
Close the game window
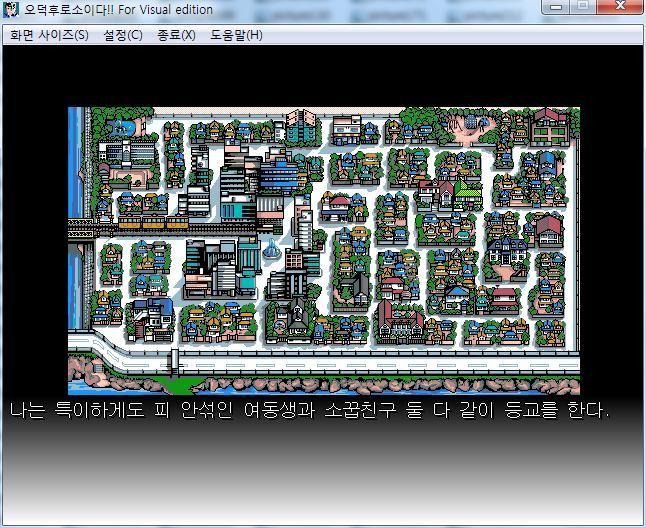click(x=620, y=7)
